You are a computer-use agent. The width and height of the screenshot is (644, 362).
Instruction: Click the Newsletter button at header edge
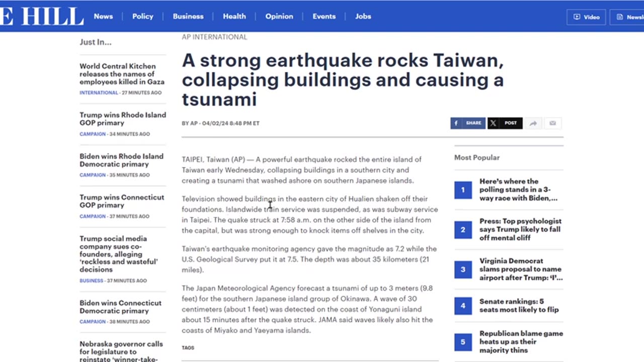click(x=627, y=17)
